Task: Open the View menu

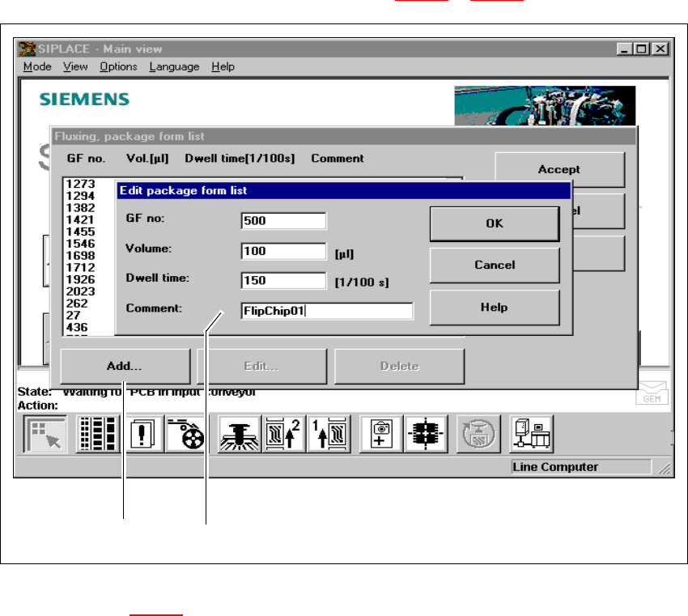Action: (x=75, y=66)
